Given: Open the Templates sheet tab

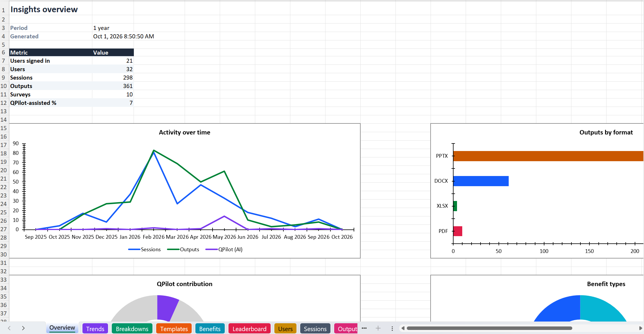Looking at the screenshot, I should click(174, 328).
